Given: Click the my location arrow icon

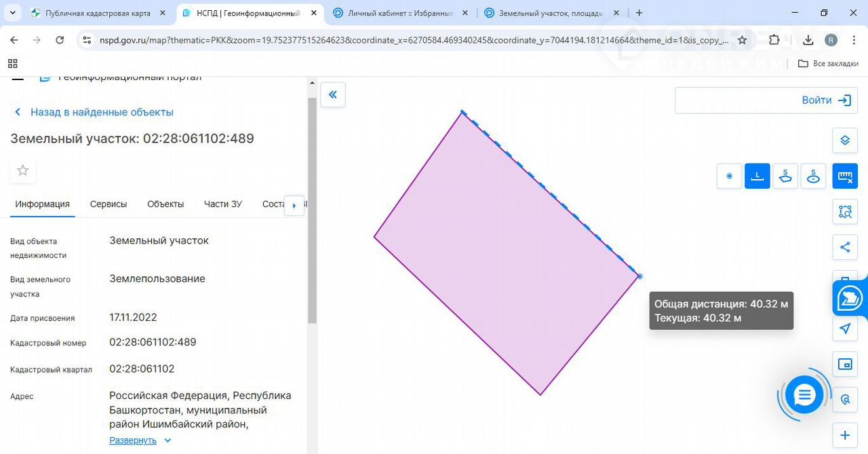Looking at the screenshot, I should [x=845, y=329].
